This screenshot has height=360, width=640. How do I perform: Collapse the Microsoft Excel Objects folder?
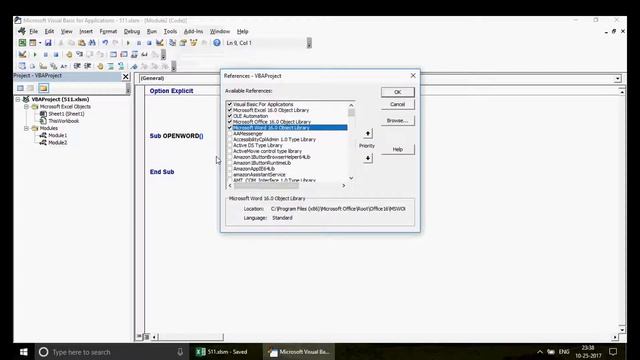point(26,107)
